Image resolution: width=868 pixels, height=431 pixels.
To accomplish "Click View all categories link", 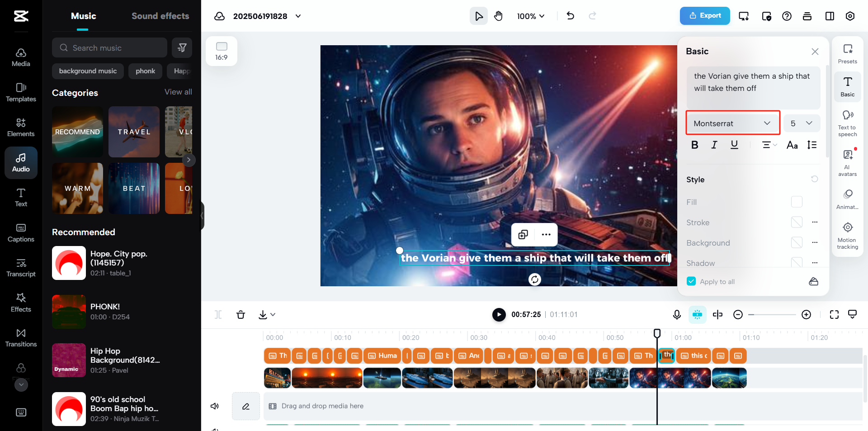I will [x=178, y=92].
